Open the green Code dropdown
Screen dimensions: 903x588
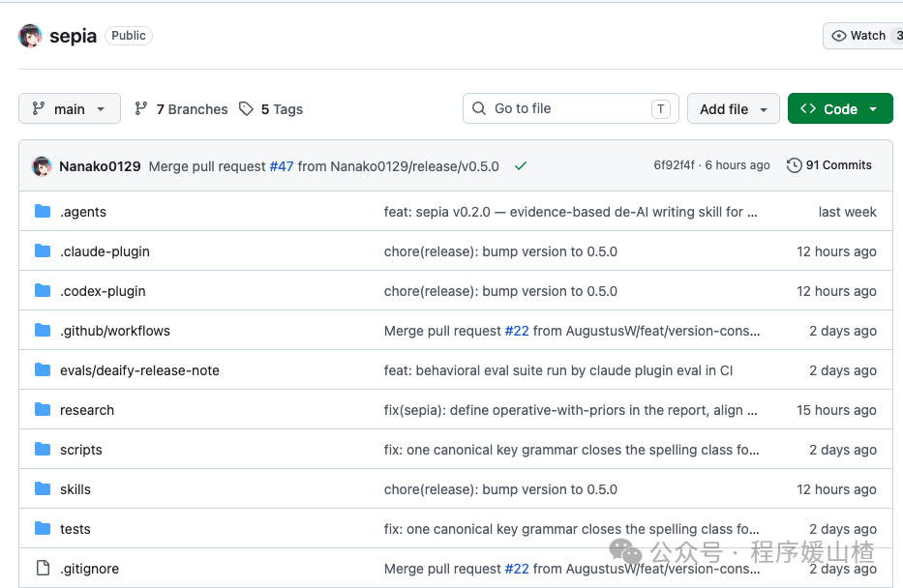pos(840,108)
